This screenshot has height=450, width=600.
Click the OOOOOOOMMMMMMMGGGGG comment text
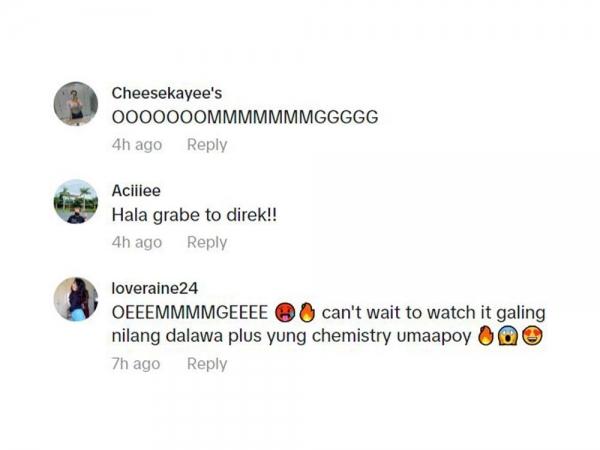(x=245, y=117)
